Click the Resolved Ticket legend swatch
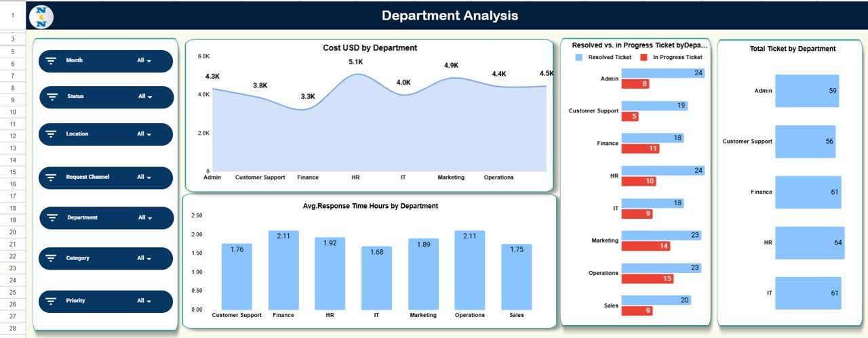Viewport: 868px width, 338px height. coord(578,58)
